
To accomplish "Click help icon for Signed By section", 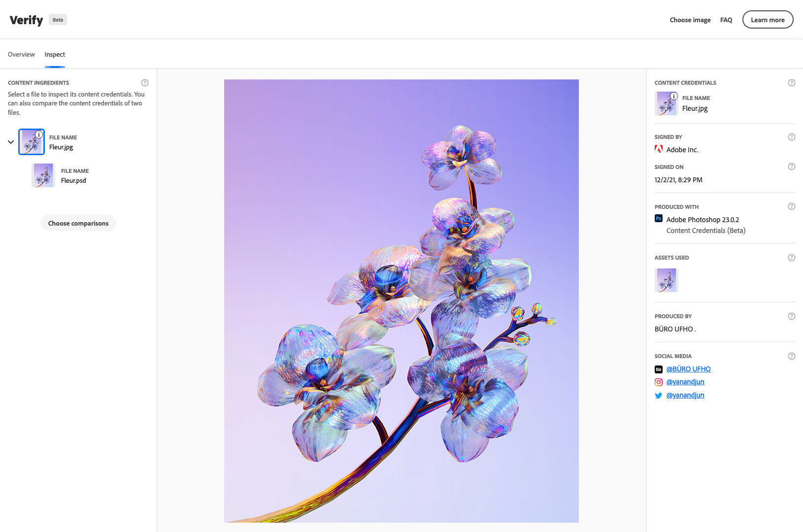I will point(792,137).
